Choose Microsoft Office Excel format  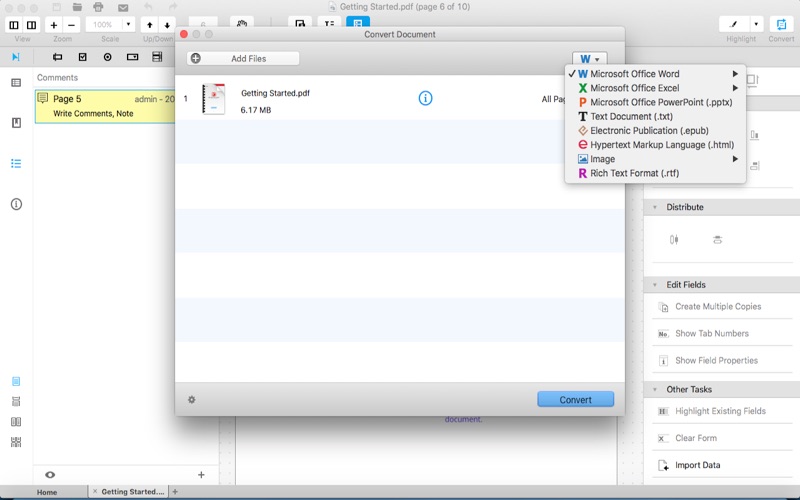[655, 88]
